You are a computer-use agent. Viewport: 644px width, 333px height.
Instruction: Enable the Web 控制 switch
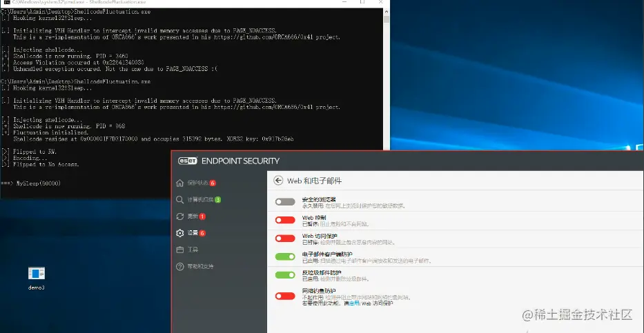285,220
